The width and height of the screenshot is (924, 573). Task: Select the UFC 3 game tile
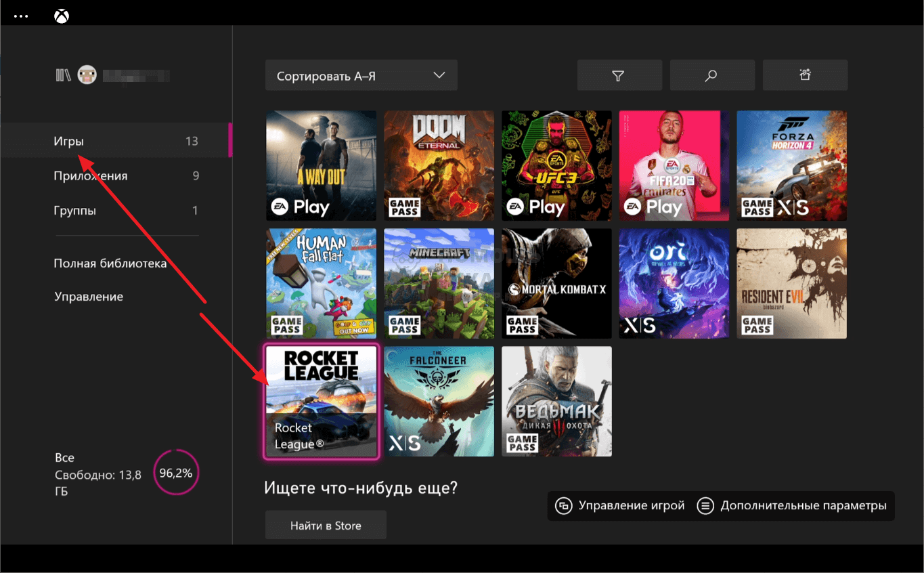(x=556, y=166)
